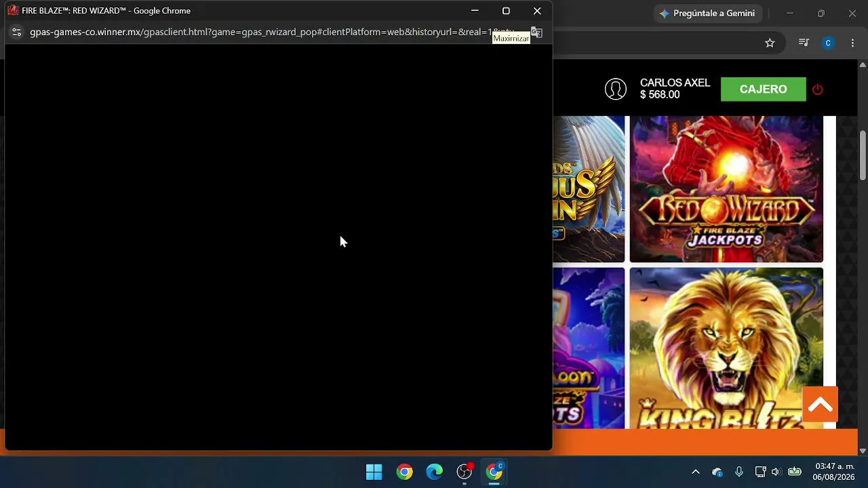This screenshot has width=868, height=488.
Task: Open the OneDrive cloud tray icon
Action: click(x=717, y=472)
